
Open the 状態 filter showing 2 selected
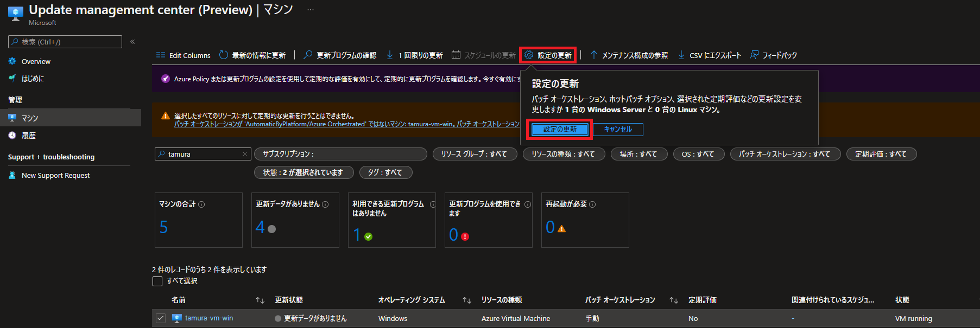click(304, 172)
